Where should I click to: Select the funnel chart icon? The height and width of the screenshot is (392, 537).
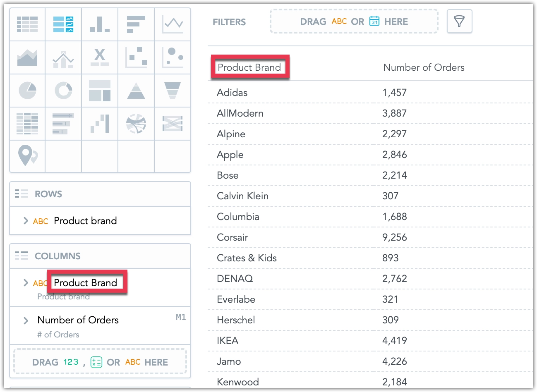pyautogui.click(x=173, y=91)
